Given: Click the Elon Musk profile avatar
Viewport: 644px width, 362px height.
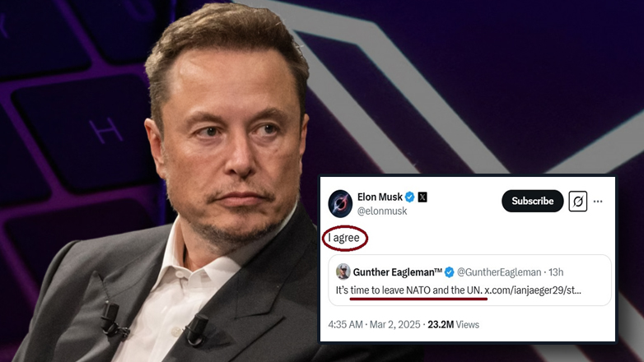Looking at the screenshot, I should (341, 203).
